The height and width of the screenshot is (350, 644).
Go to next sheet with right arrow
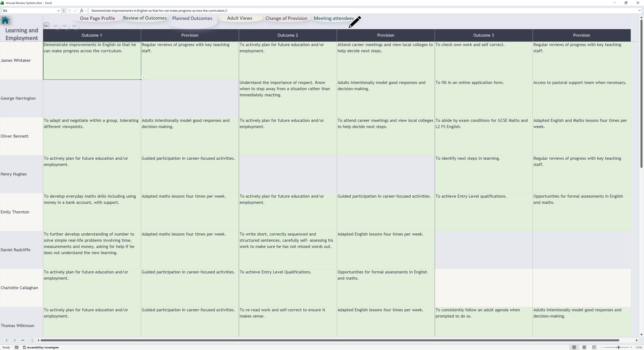pos(15,340)
